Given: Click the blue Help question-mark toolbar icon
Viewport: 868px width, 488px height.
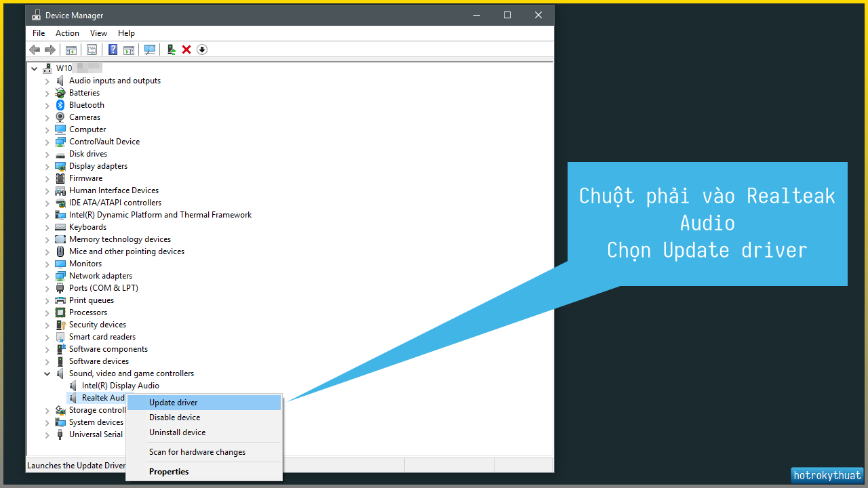Looking at the screenshot, I should click(x=113, y=49).
